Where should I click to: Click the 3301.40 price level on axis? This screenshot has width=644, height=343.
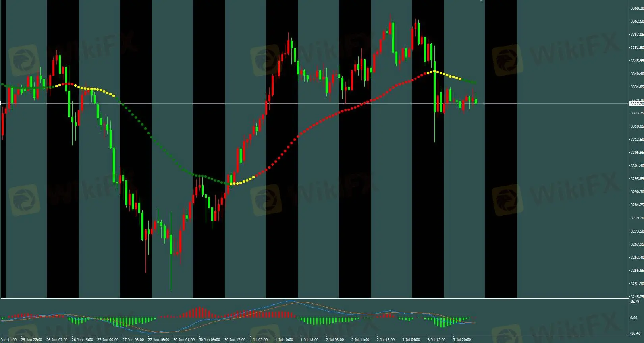[x=637, y=165]
